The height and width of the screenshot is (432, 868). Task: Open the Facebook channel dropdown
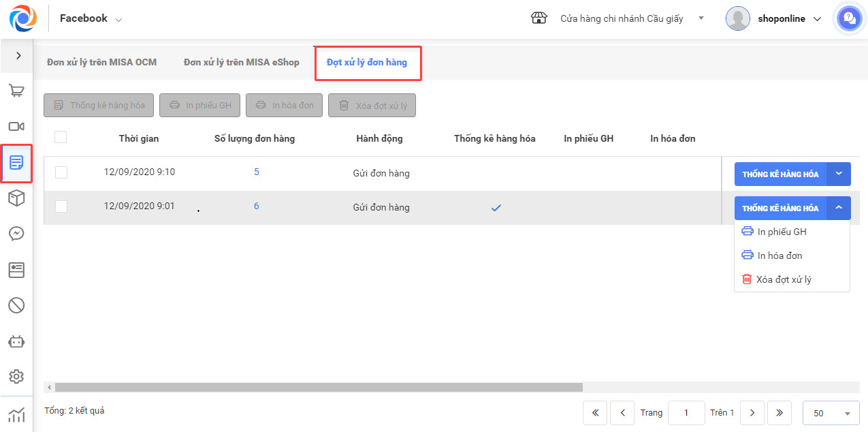(x=91, y=18)
